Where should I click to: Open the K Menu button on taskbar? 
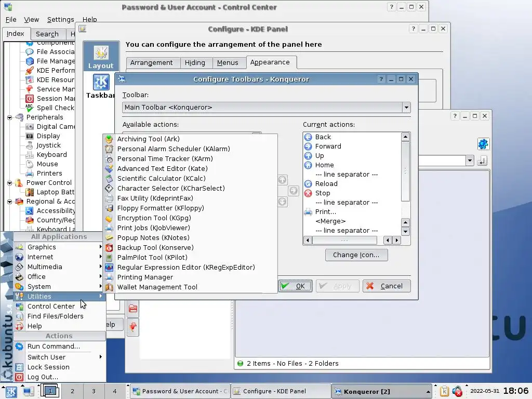[x=11, y=391]
